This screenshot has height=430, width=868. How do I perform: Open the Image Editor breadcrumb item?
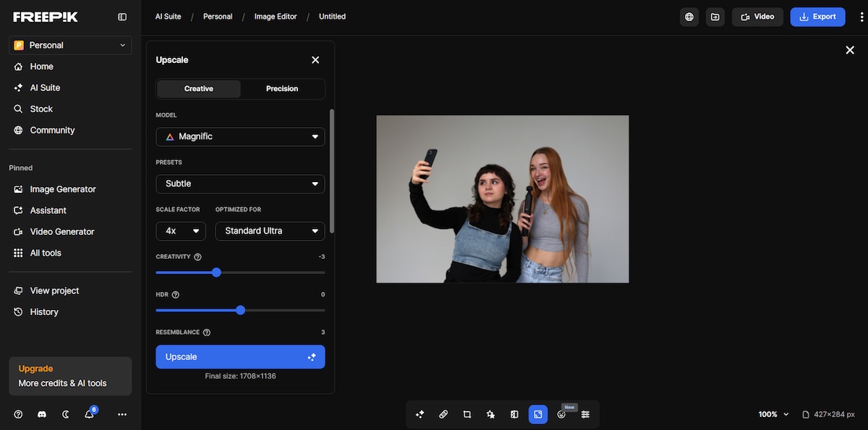[x=275, y=16]
